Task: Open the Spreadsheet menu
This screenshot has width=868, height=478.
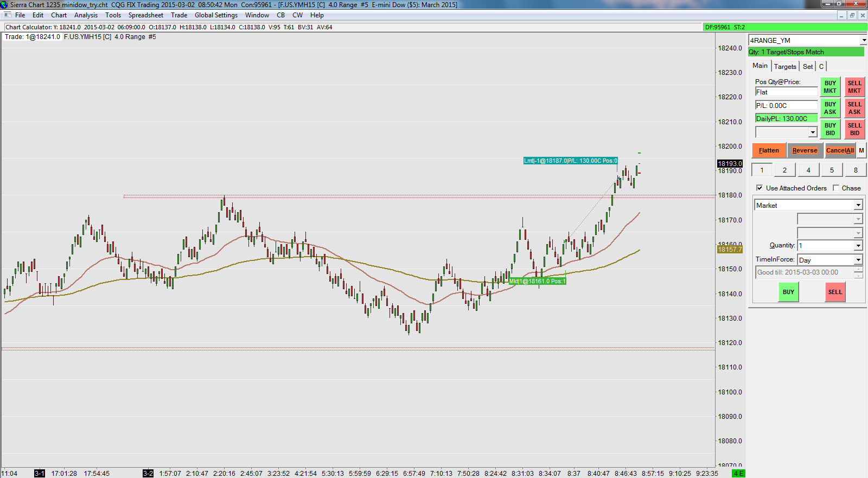Action: click(146, 15)
